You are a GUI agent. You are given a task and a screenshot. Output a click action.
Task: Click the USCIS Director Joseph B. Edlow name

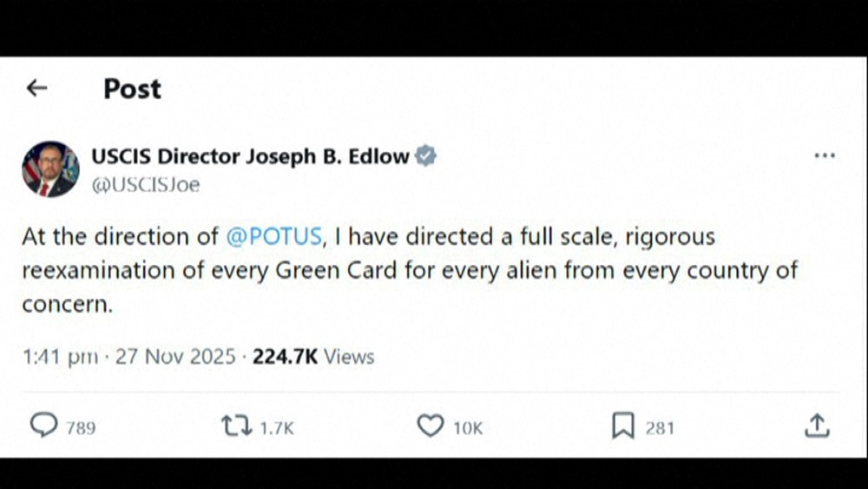pyautogui.click(x=250, y=156)
